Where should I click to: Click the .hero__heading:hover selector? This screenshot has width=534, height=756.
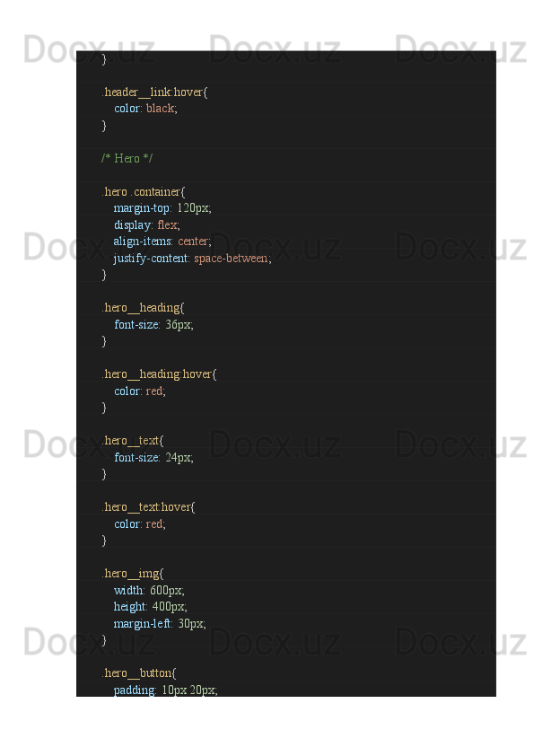(159, 374)
